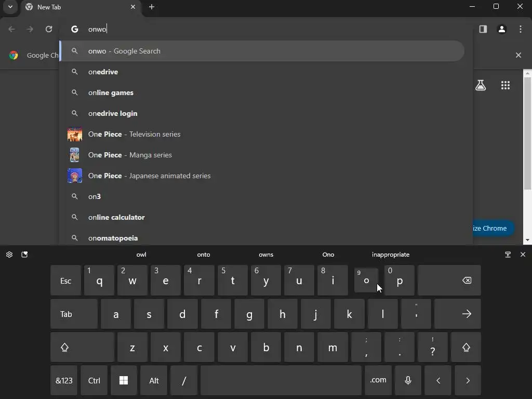Tap the slash key

pos(184,380)
